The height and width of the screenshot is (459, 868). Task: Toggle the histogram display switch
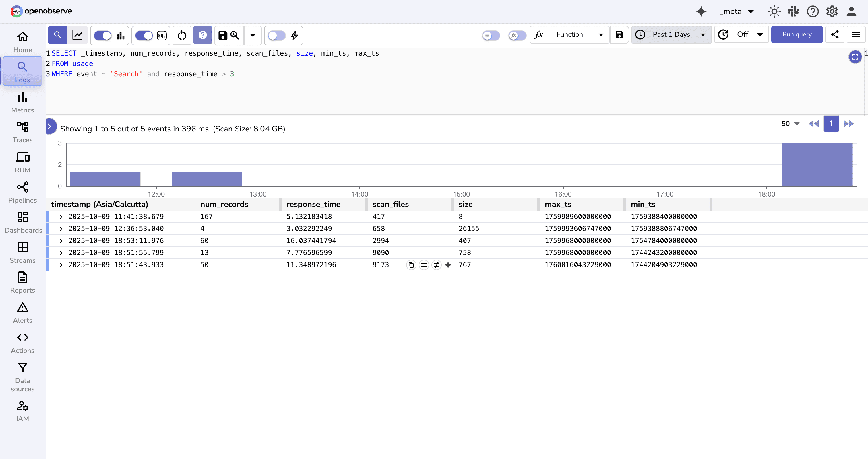click(103, 35)
